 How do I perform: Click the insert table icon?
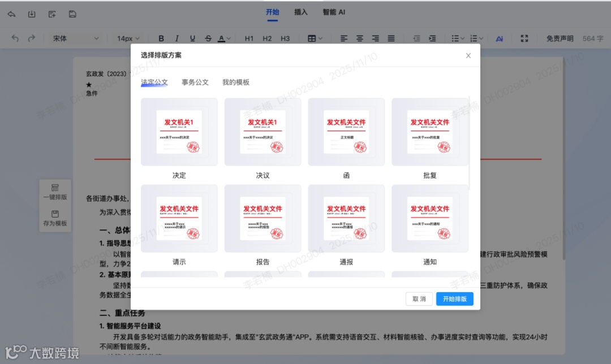click(312, 38)
